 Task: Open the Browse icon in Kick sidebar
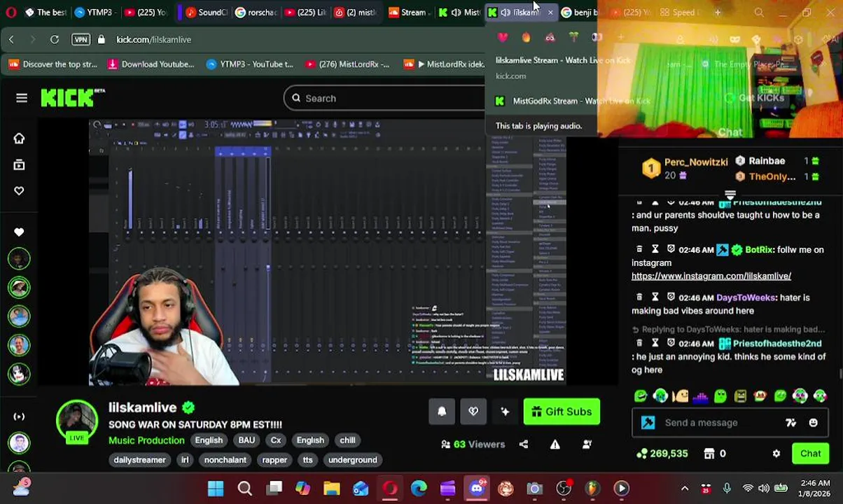(19, 164)
